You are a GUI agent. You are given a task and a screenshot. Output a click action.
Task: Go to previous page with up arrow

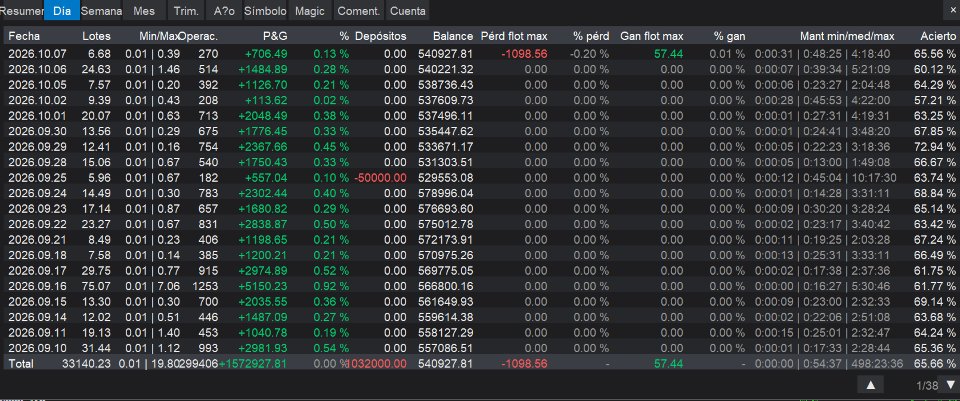pos(871,384)
